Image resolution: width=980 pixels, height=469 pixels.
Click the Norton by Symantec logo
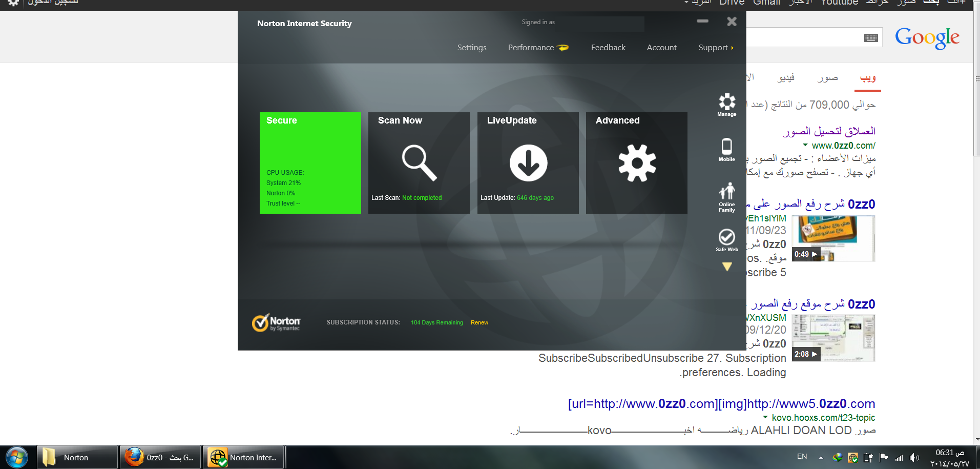point(276,322)
